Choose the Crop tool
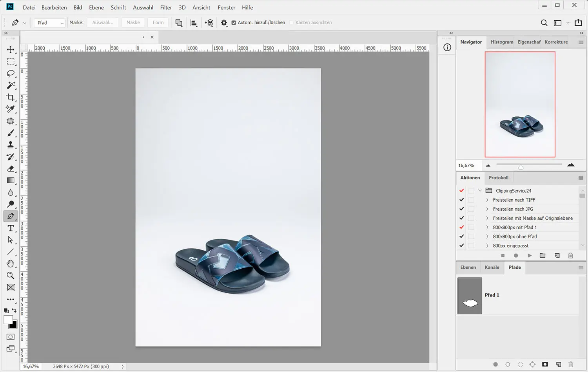This screenshot has height=372, width=588. coord(11,97)
